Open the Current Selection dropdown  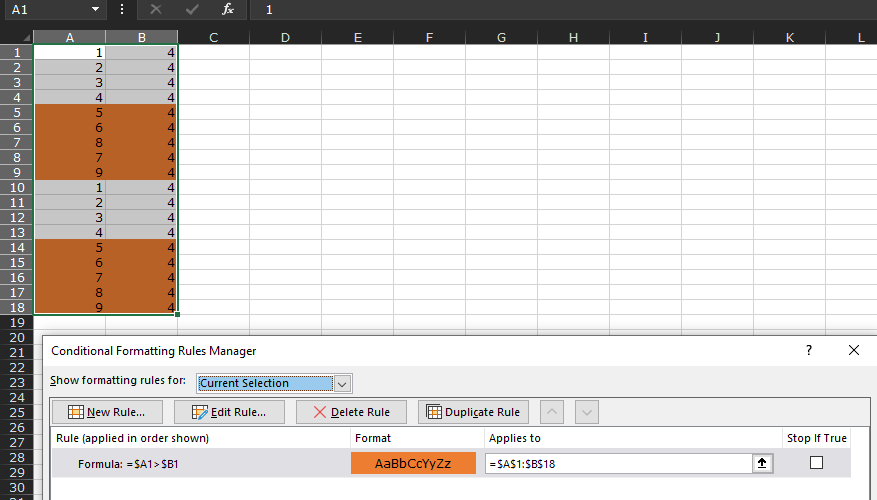point(274,383)
